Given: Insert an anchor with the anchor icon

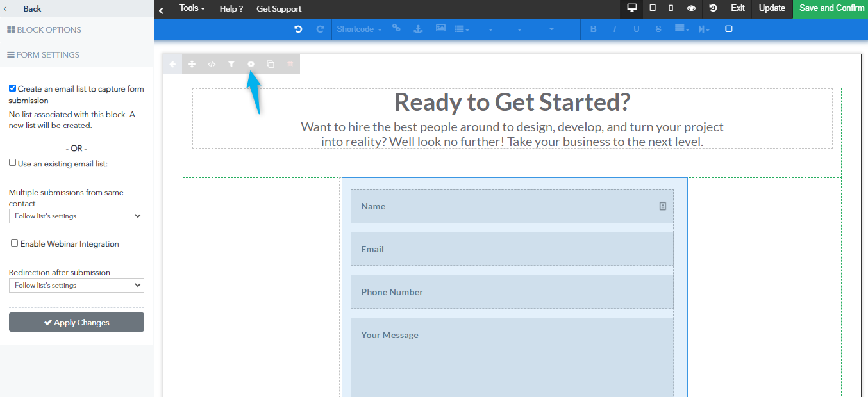Looking at the screenshot, I should [x=418, y=29].
